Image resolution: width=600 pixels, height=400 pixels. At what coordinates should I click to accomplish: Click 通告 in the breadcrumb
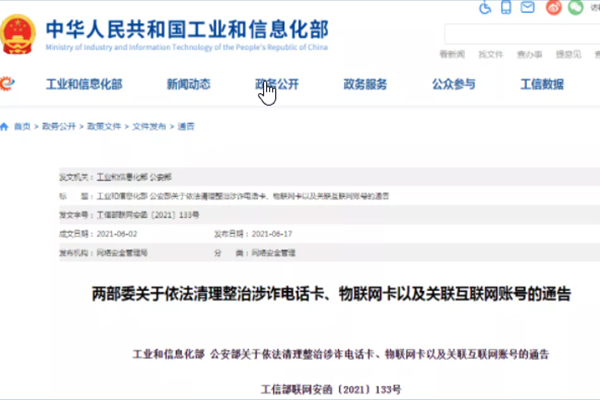(x=186, y=127)
